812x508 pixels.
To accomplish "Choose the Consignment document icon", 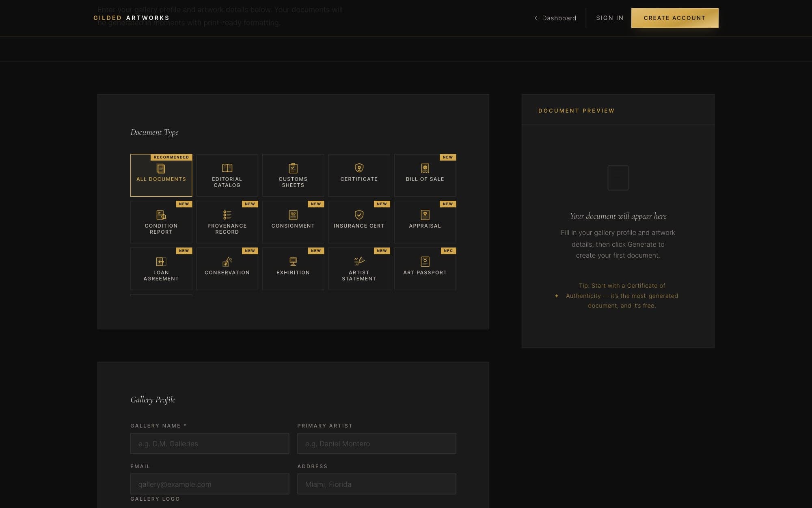I will click(x=293, y=215).
